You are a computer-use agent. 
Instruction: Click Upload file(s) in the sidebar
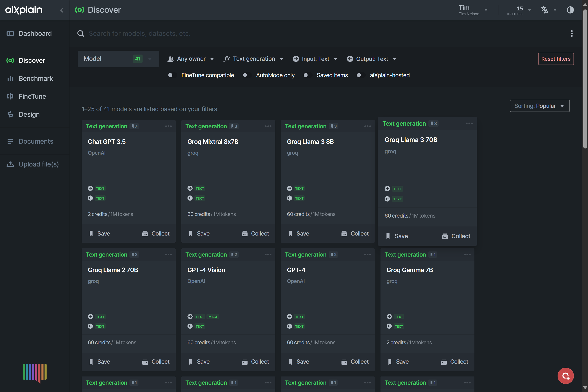click(x=35, y=164)
